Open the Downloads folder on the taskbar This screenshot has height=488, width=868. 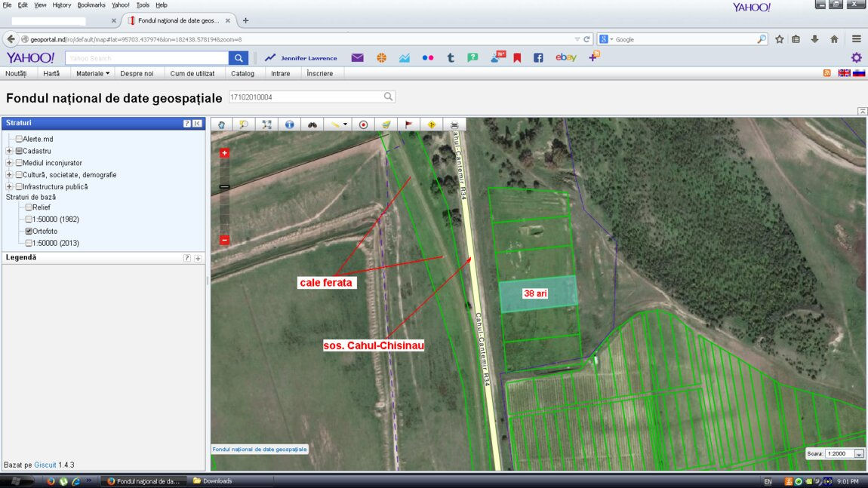pyautogui.click(x=213, y=480)
